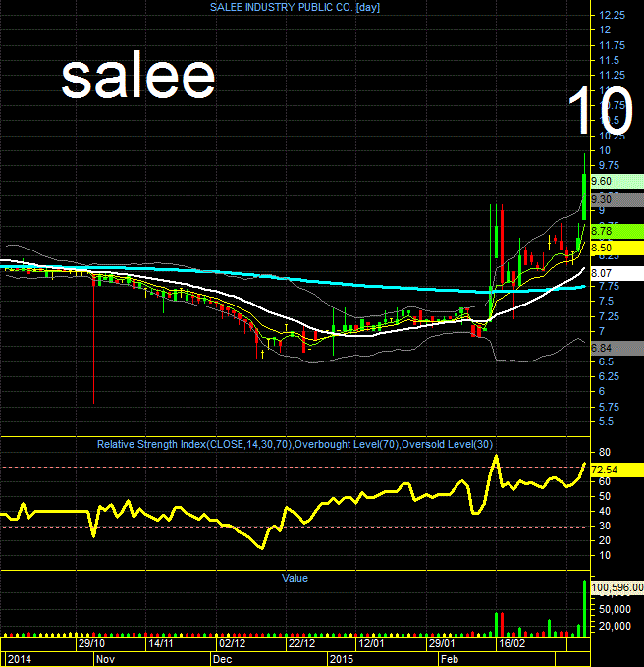644x667 pixels.
Task: Click the 2014 year label
Action: pyautogui.click(x=20, y=659)
